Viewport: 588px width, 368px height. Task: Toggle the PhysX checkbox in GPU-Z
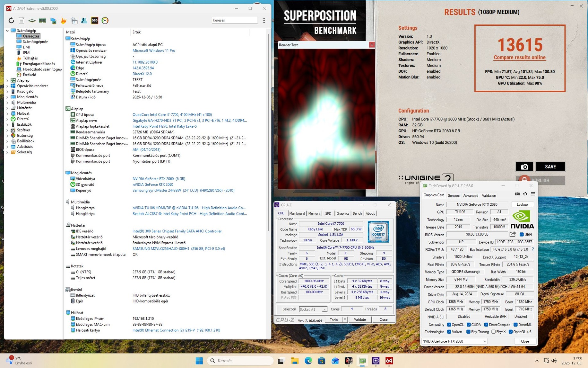point(494,332)
